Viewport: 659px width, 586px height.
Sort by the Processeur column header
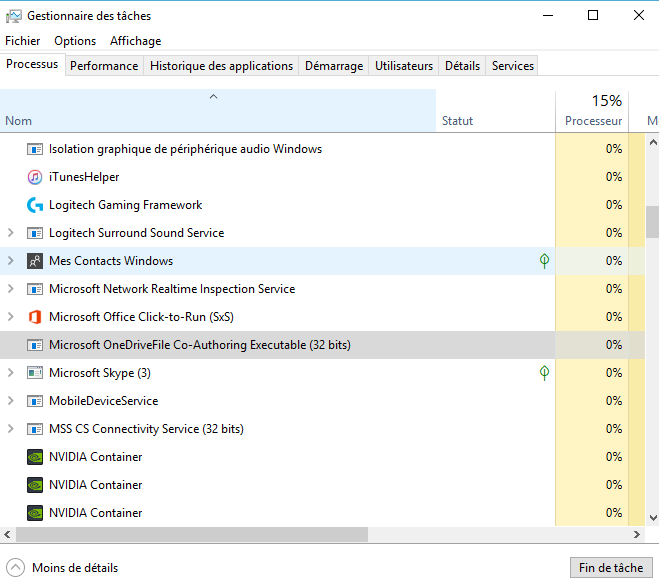click(592, 111)
